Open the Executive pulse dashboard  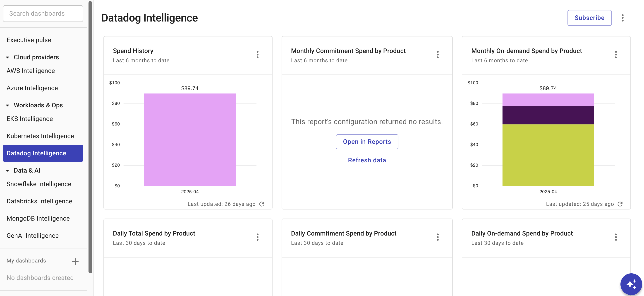29,40
